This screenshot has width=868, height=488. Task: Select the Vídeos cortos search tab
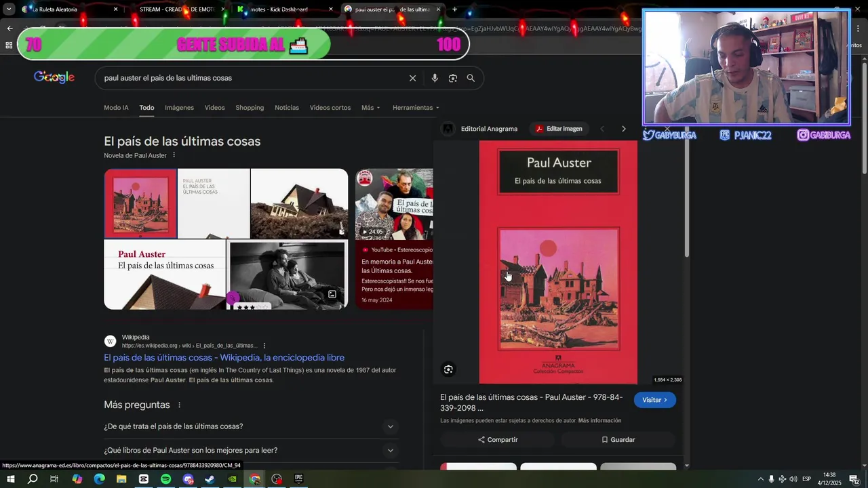(x=330, y=108)
